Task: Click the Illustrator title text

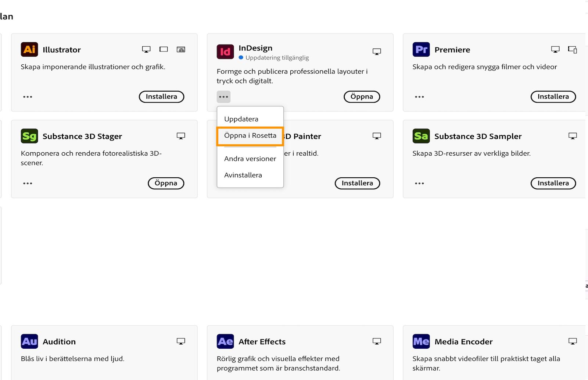Action: 61,50
